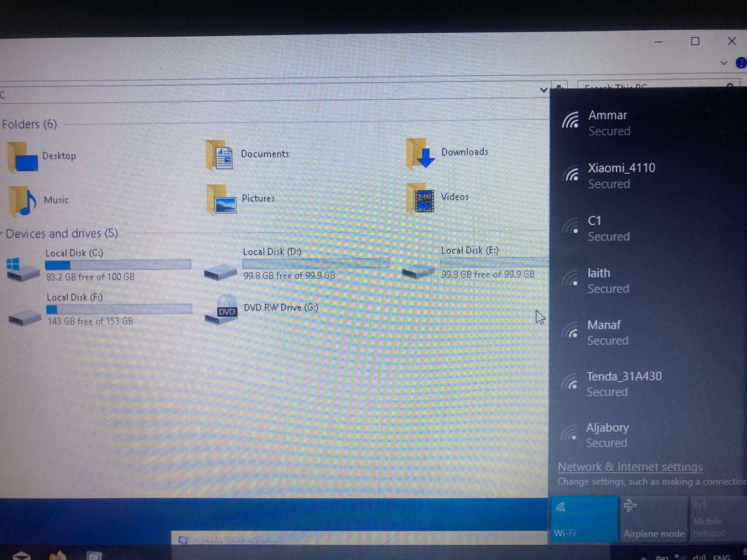Toggle the Wi-Fi quick action tile

coord(584,519)
